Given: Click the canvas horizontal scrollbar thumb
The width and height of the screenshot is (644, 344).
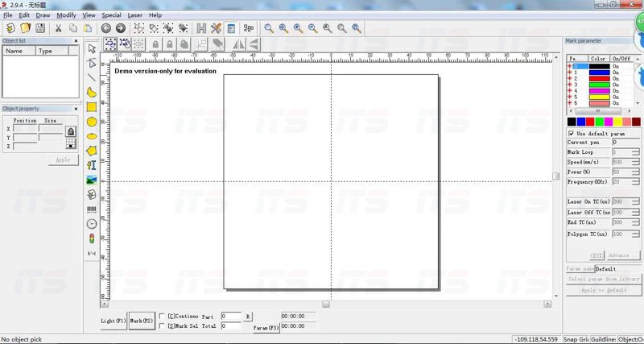Looking at the screenshot, I should click(326, 304).
